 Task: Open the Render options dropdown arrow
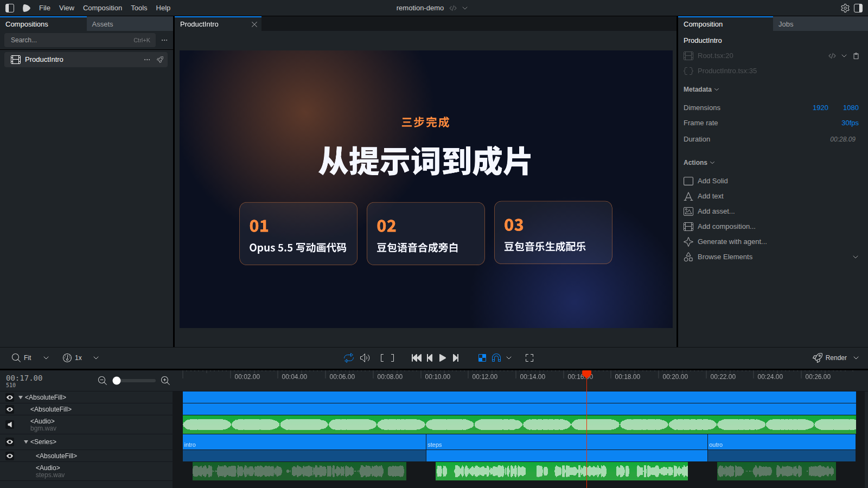(x=856, y=358)
